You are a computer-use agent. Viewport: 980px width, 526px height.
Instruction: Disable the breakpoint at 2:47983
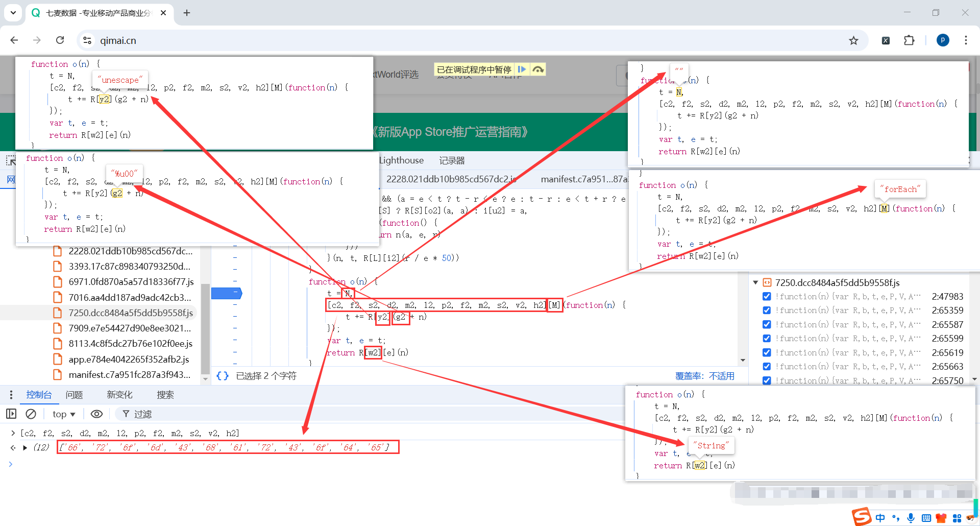(767, 296)
